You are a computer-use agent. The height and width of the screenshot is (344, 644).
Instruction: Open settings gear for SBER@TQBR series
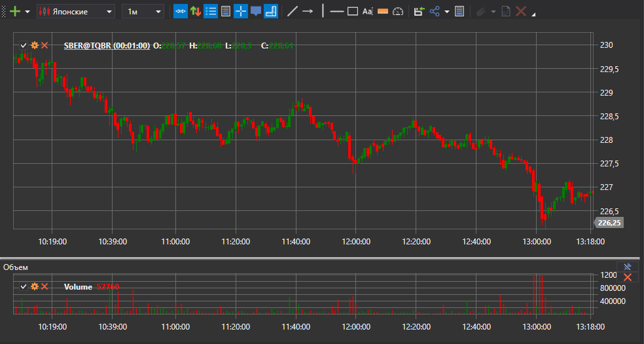[x=35, y=45]
